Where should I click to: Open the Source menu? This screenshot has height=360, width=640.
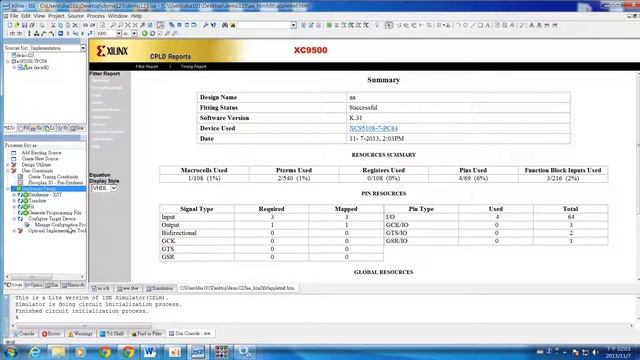point(76,16)
